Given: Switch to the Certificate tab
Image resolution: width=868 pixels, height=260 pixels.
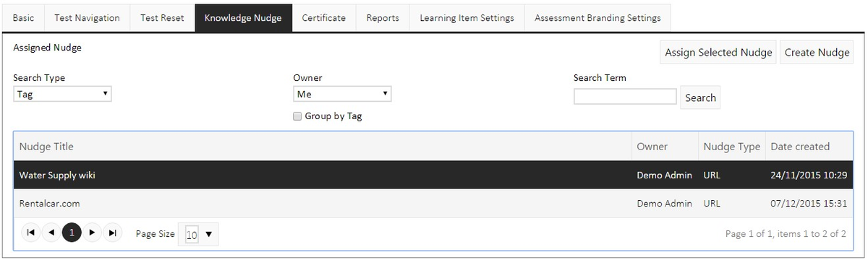Looking at the screenshot, I should click(x=324, y=18).
